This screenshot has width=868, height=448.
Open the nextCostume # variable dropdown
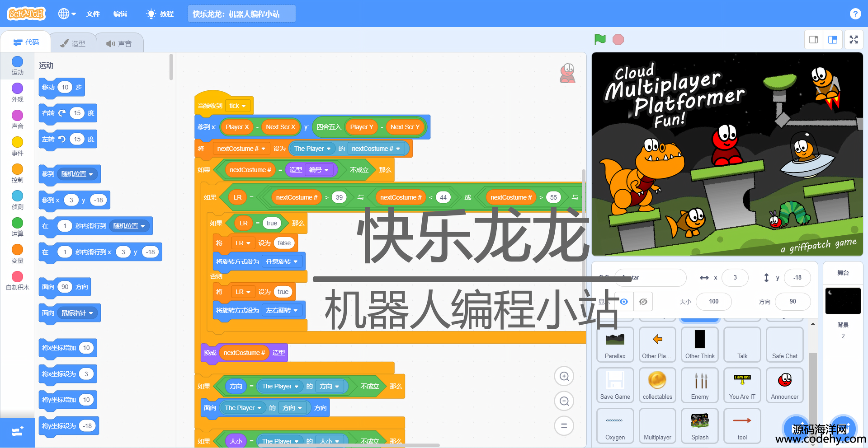click(x=241, y=149)
